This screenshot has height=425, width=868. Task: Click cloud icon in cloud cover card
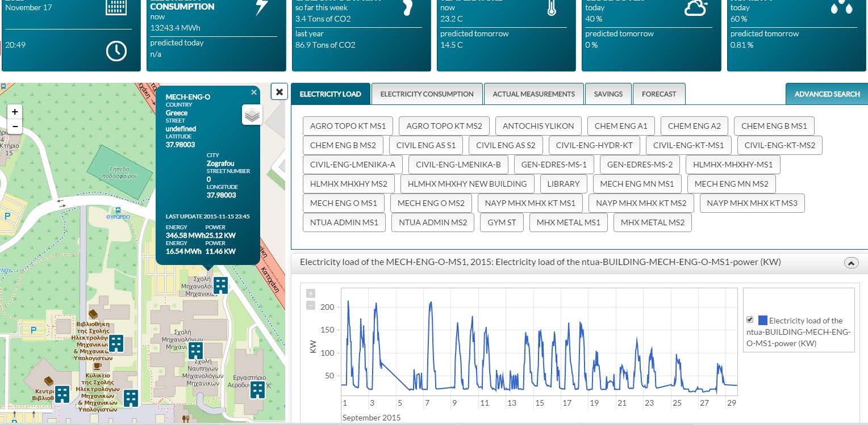pyautogui.click(x=695, y=7)
